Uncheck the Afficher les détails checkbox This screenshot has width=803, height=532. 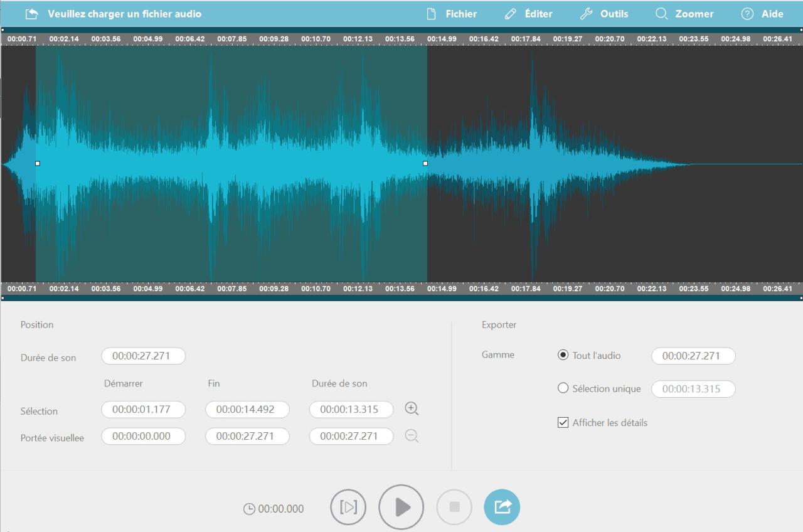pyautogui.click(x=563, y=422)
